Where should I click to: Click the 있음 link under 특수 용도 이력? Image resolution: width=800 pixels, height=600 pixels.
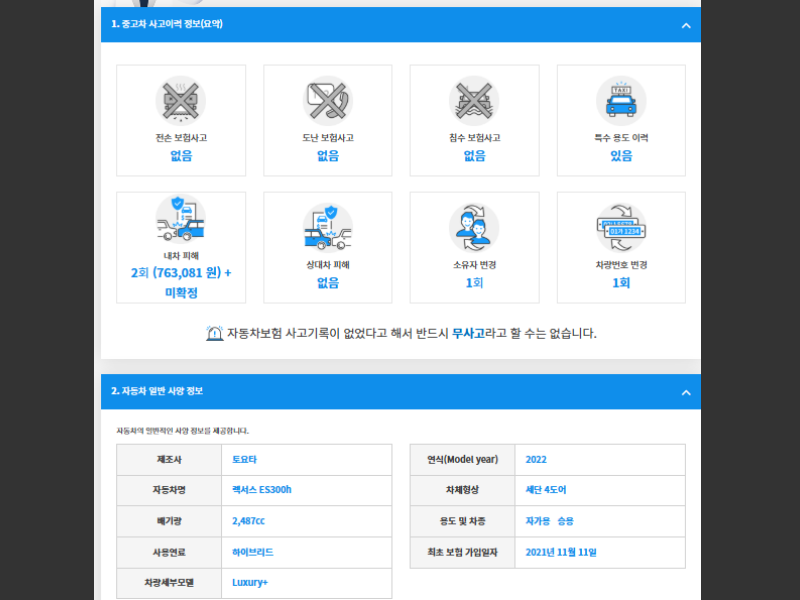coord(620,155)
